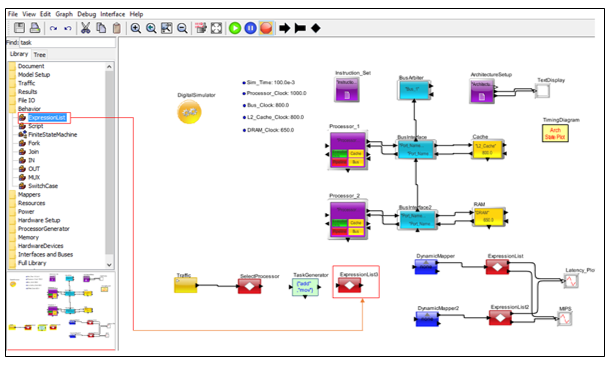
Task: Click the Save disk icon
Action: click(x=19, y=28)
